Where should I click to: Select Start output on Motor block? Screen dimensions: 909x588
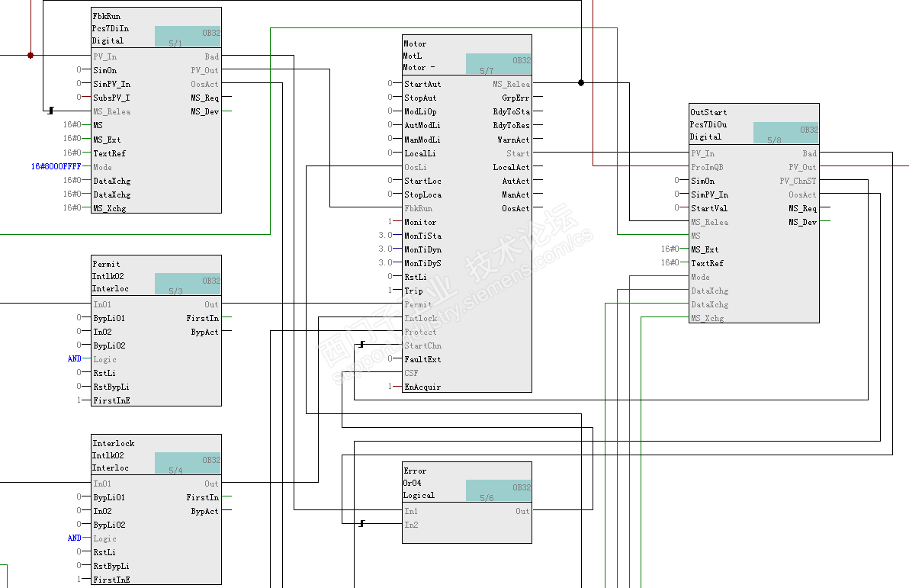(518, 153)
